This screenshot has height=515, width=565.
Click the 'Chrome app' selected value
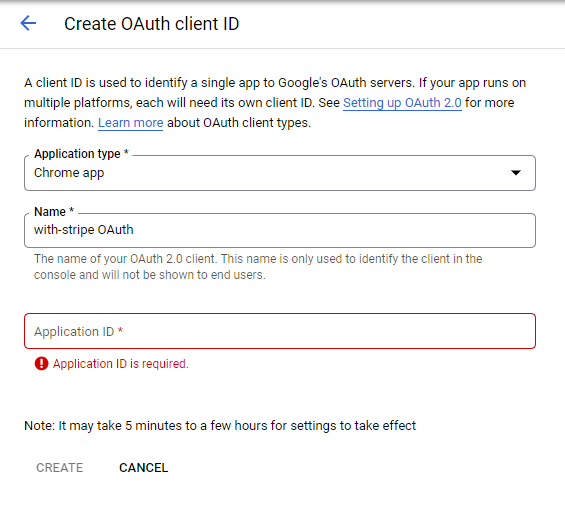[x=69, y=173]
